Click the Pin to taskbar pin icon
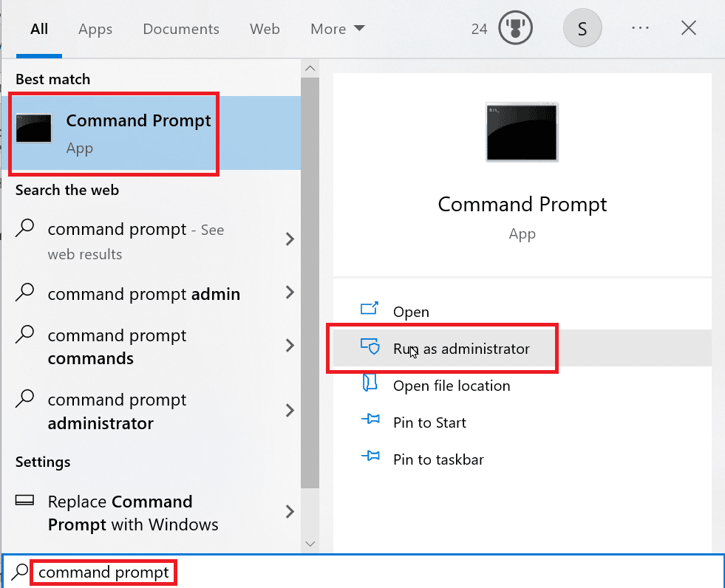The image size is (725, 588). coord(370,457)
